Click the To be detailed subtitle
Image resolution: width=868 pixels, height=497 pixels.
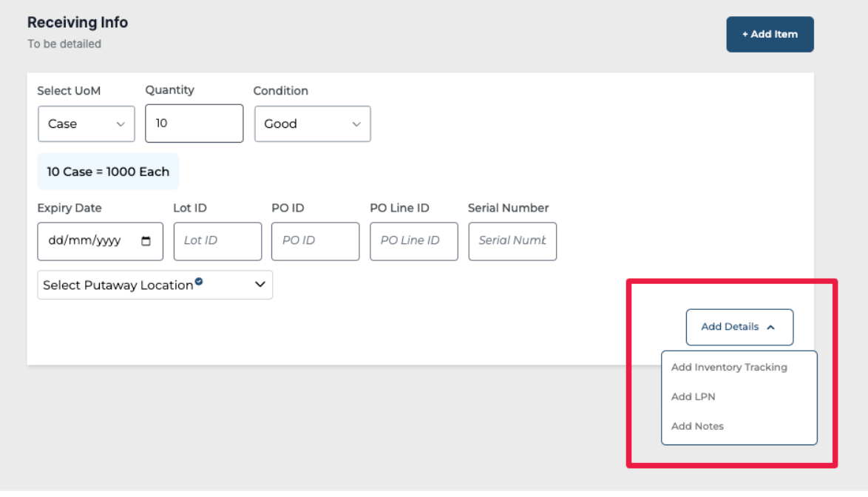click(64, 44)
